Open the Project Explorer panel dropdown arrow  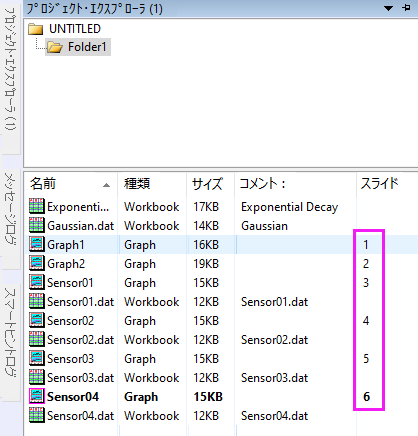tap(388, 8)
